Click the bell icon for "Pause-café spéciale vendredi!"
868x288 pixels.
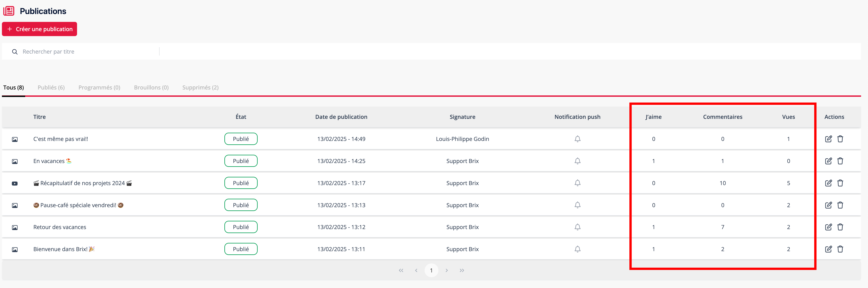pyautogui.click(x=577, y=205)
